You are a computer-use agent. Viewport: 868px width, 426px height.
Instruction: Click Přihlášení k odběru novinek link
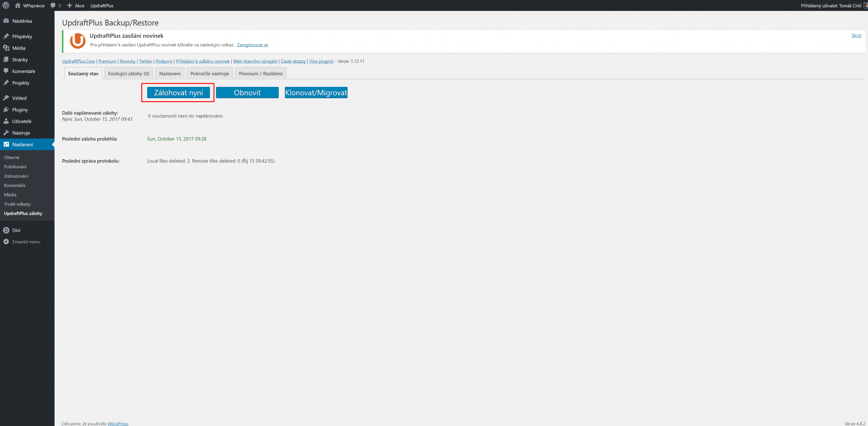tap(203, 61)
